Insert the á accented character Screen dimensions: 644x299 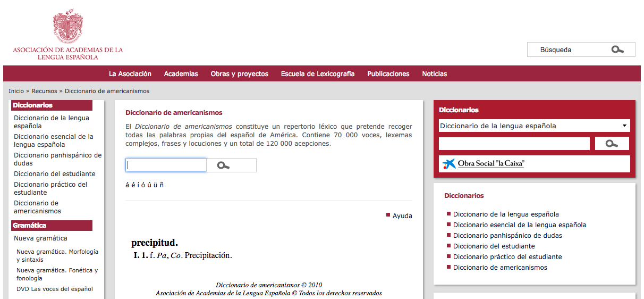(x=127, y=185)
